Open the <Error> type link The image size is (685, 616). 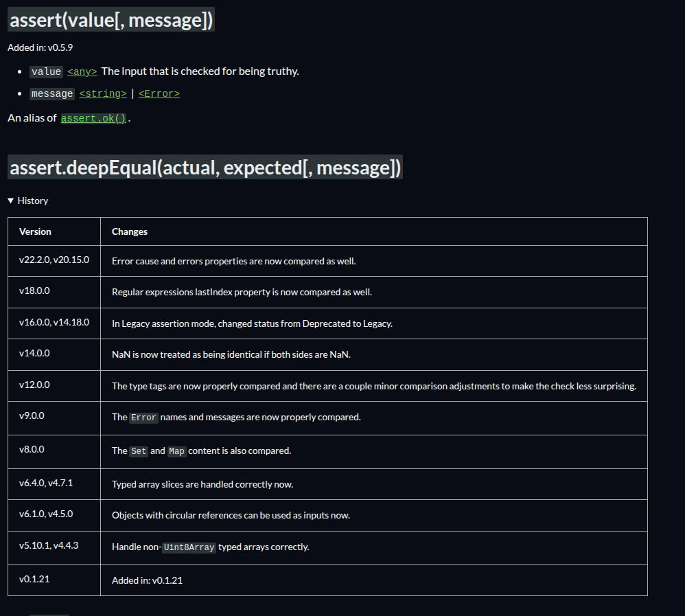159,94
